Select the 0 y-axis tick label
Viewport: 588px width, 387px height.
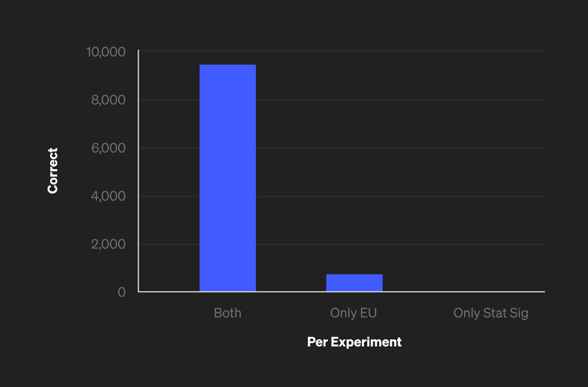click(x=121, y=292)
